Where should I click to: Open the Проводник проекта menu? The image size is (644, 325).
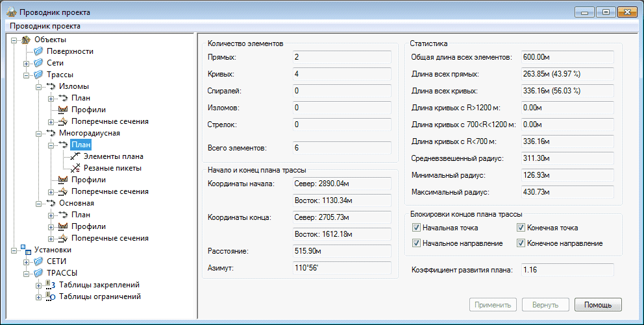click(43, 26)
